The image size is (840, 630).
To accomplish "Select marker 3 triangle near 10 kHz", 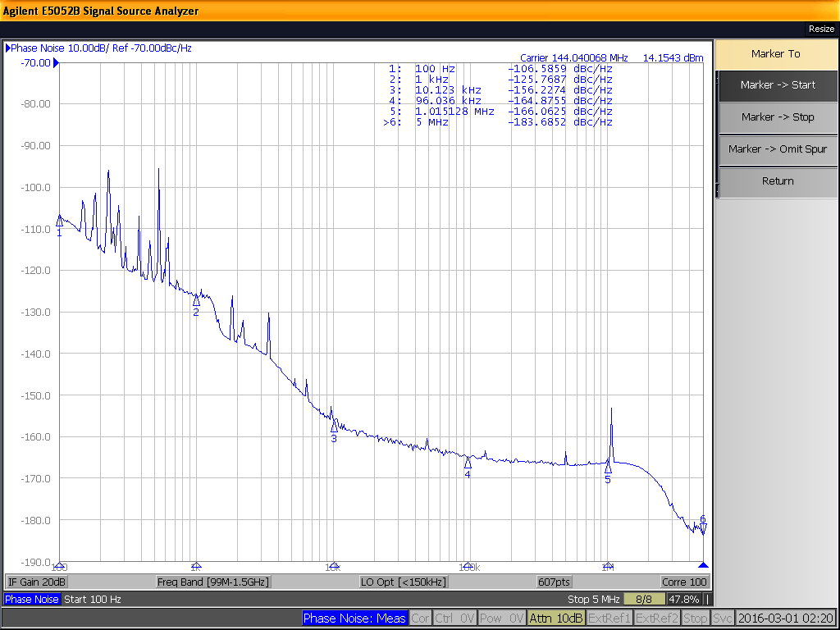I will pyautogui.click(x=335, y=427).
